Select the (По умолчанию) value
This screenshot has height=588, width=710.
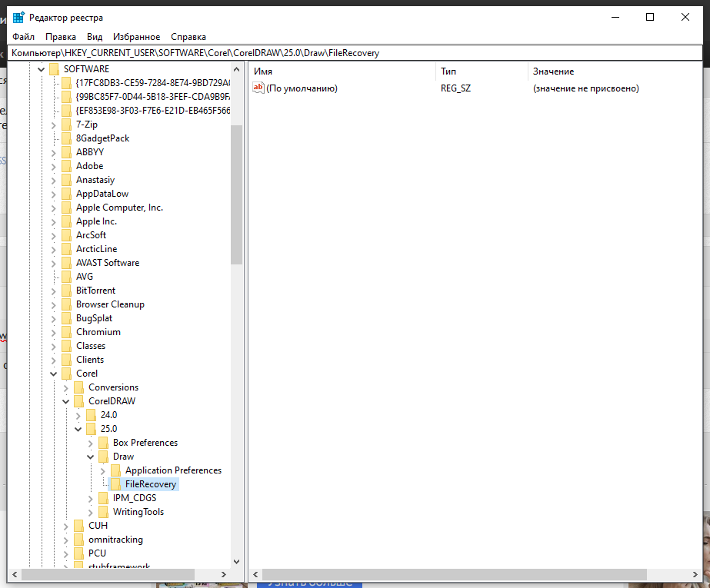(302, 88)
